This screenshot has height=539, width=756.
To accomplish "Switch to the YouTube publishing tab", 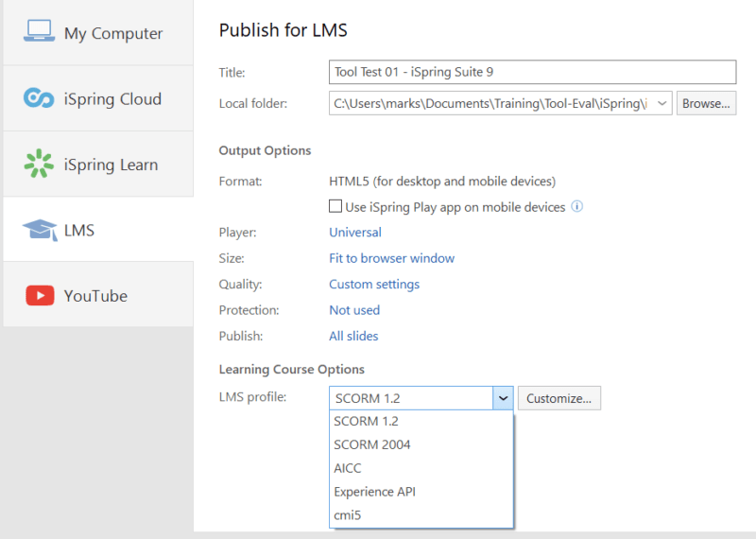I will tap(95, 296).
